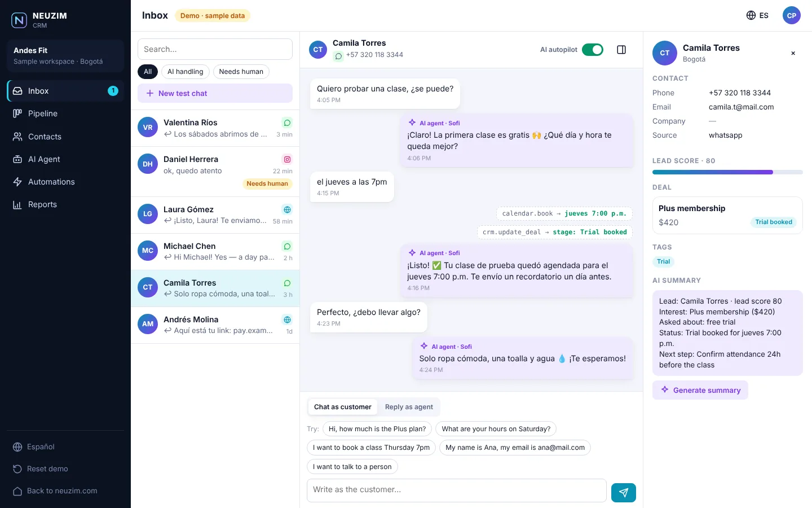Open Español language selector in sidebar

[x=65, y=447]
